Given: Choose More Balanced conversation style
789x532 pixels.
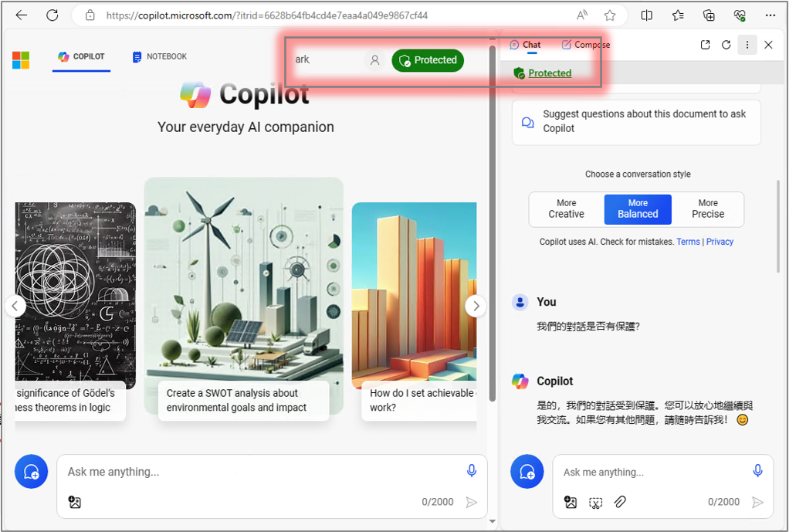Looking at the screenshot, I should click(x=638, y=209).
